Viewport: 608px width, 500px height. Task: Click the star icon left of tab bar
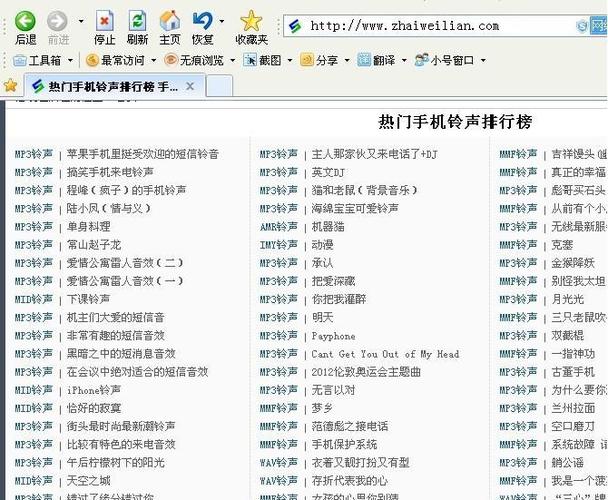coord(11,86)
